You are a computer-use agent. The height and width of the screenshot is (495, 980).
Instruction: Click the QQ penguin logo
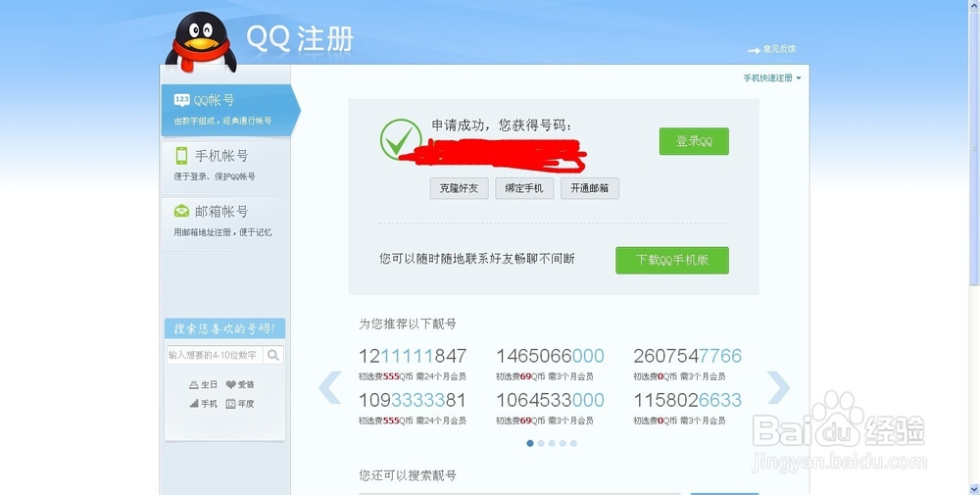click(201, 41)
